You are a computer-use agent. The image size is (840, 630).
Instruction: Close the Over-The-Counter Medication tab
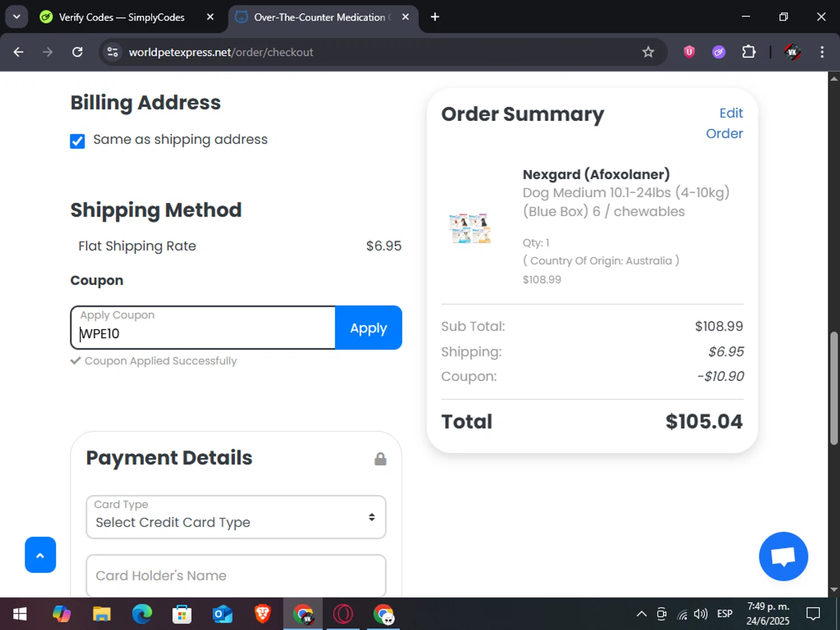click(405, 17)
